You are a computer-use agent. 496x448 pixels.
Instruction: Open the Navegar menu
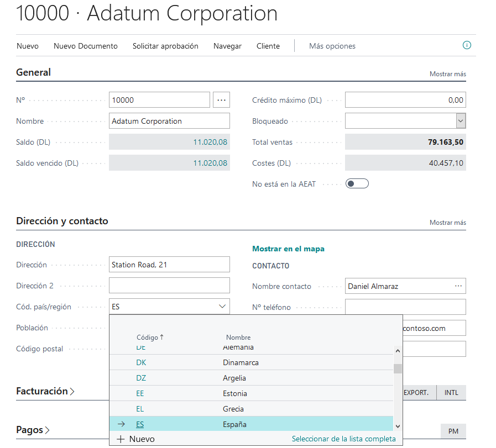pyautogui.click(x=227, y=46)
